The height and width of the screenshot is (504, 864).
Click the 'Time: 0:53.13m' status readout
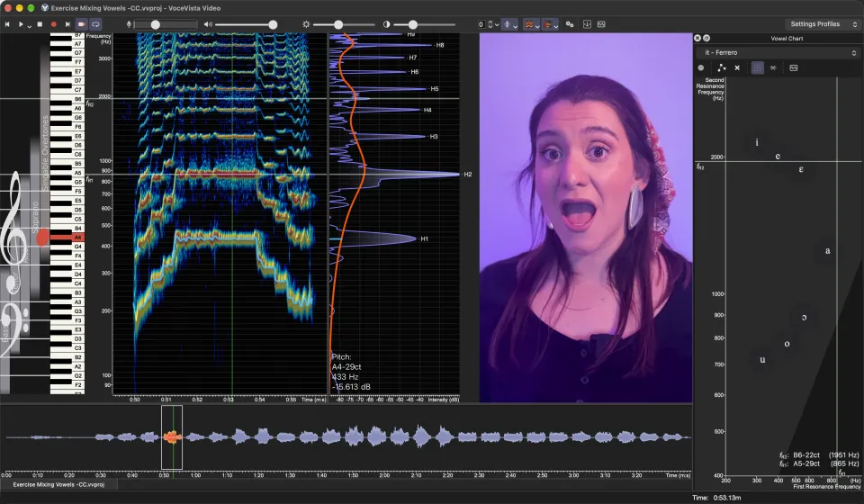[x=716, y=498]
